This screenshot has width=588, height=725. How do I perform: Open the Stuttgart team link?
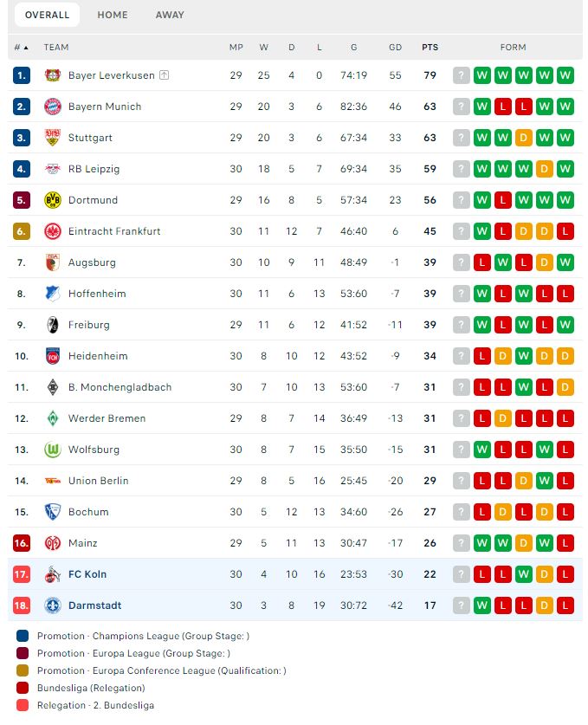click(x=90, y=138)
